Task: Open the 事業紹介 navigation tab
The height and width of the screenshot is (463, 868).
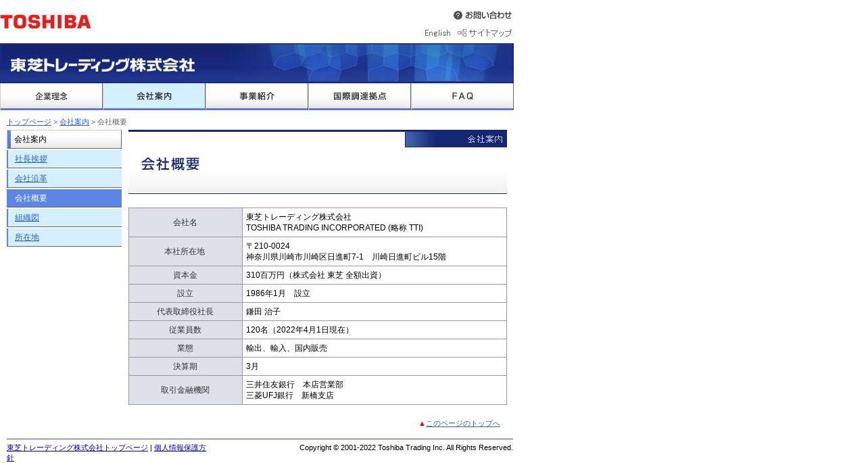Action: pyautogui.click(x=257, y=97)
